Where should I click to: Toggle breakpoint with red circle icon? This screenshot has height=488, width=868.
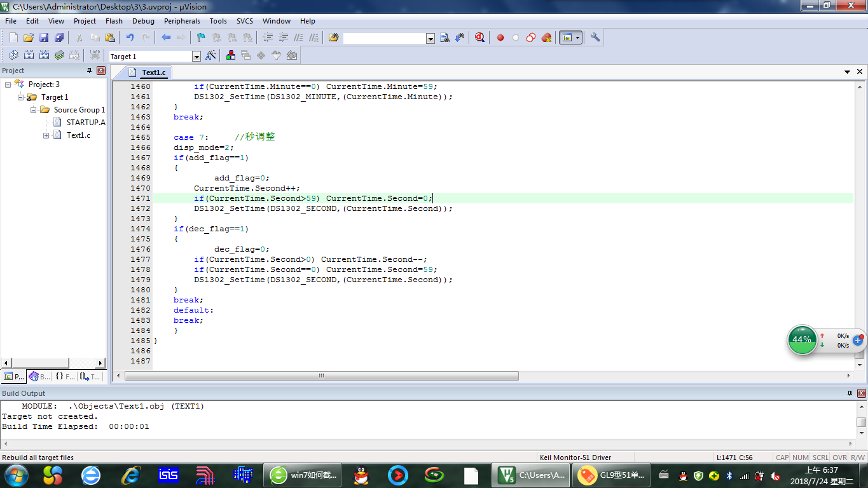coord(500,37)
